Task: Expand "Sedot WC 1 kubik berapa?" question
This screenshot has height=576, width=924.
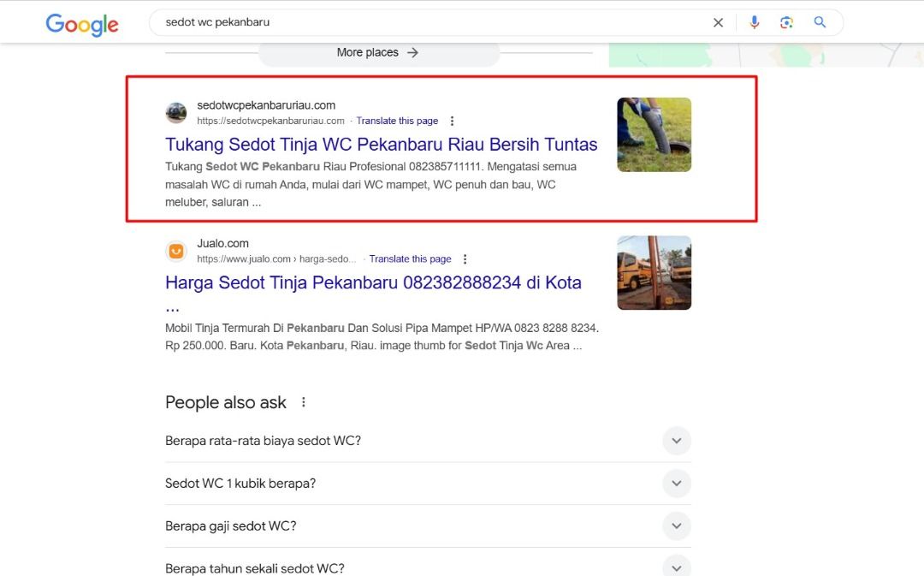Action: coord(676,484)
